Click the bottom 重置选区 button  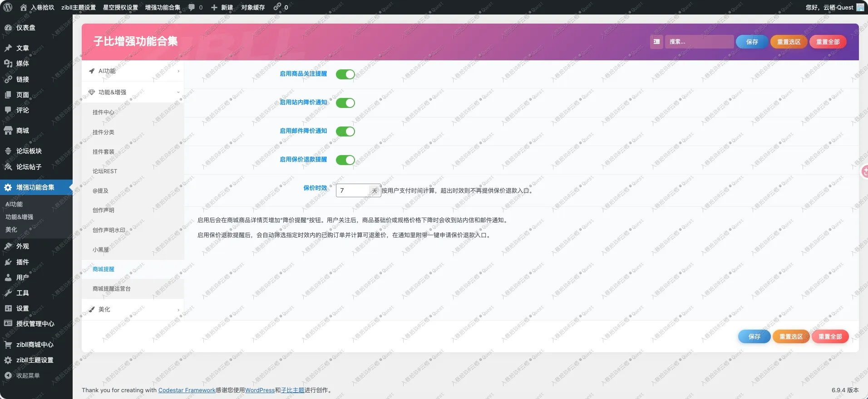coord(791,337)
